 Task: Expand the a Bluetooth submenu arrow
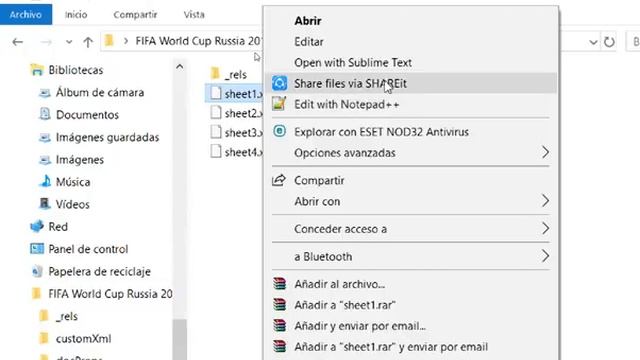tap(545, 256)
